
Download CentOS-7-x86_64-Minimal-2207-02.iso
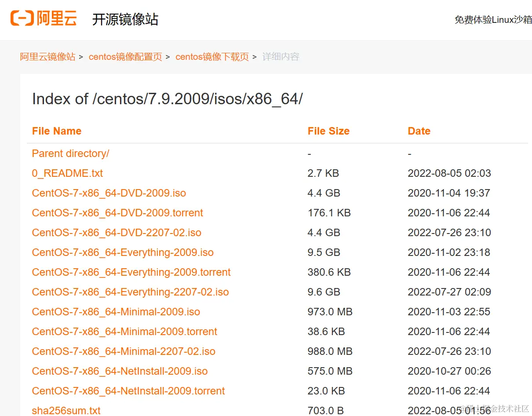[124, 351]
